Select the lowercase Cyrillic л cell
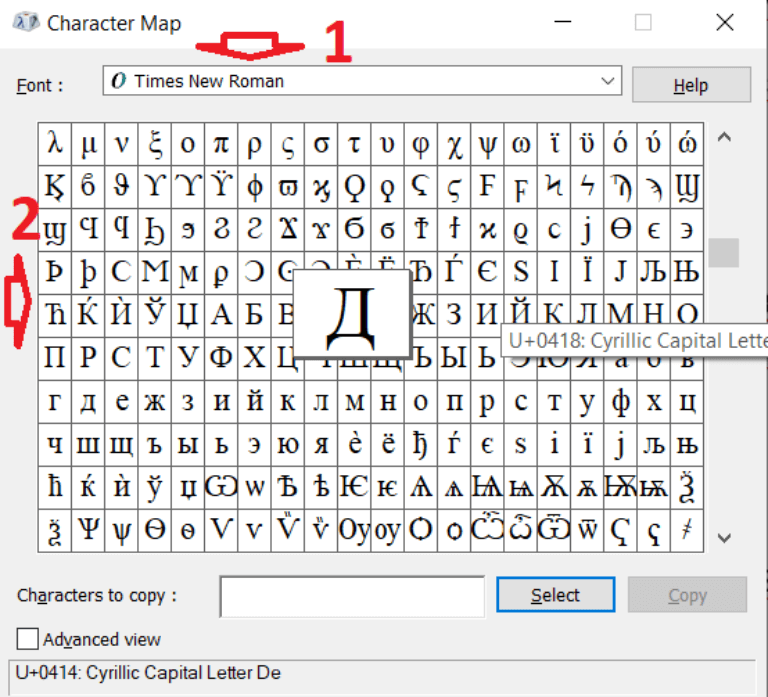Screen dimensions: 768x697 (x=321, y=402)
